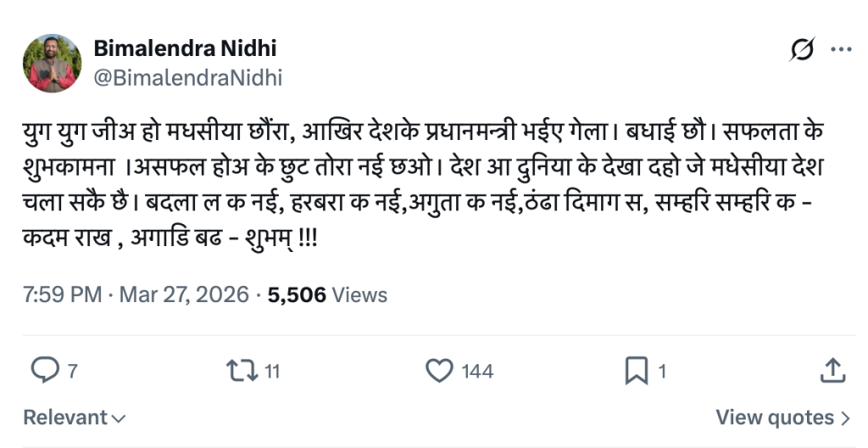This screenshot has height=448, width=868.
Task: Click the bookmark count of 1
Action: pyautogui.click(x=662, y=371)
